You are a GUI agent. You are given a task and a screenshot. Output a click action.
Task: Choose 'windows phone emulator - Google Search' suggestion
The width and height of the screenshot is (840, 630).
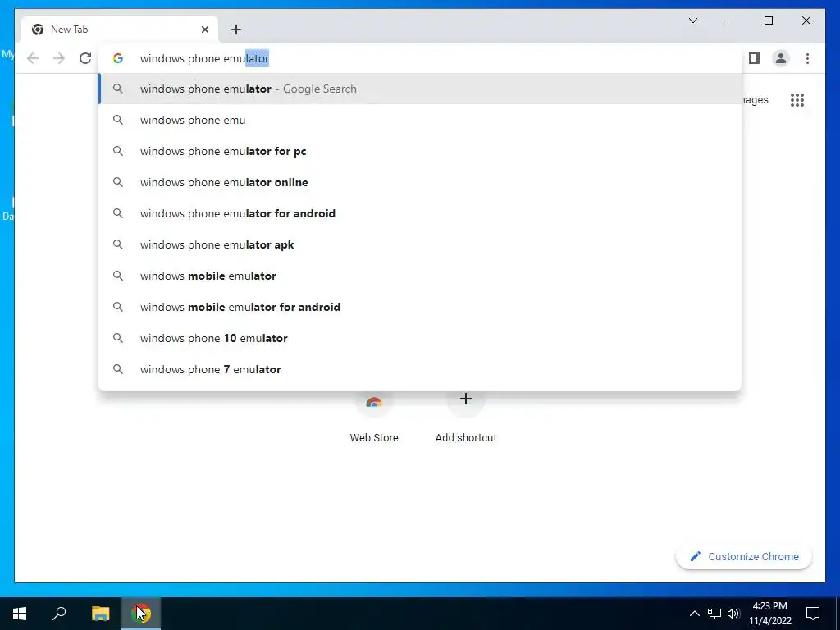pyautogui.click(x=421, y=89)
